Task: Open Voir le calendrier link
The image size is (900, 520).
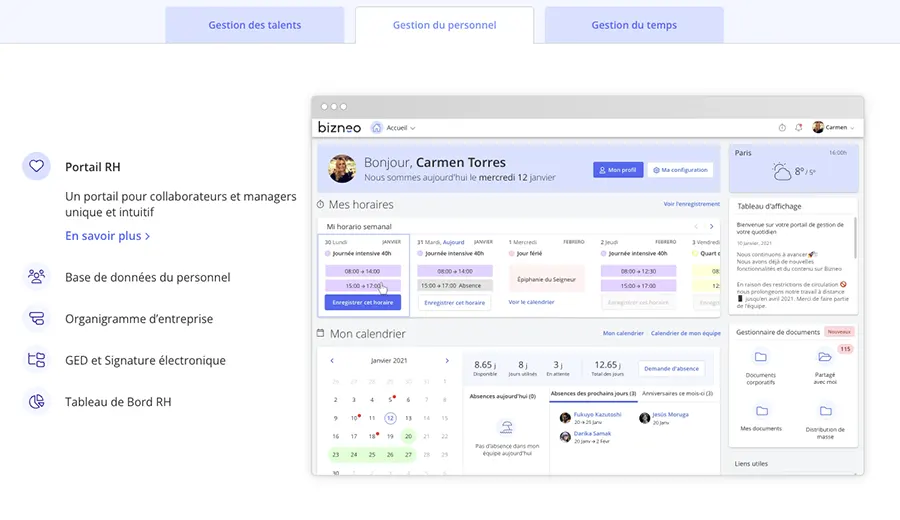Action: [x=532, y=302]
